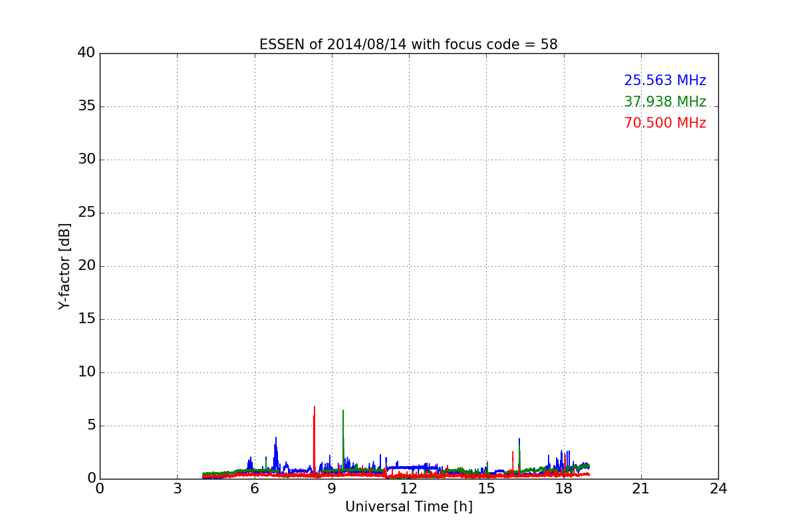
Task: Click the plot title 'ESSEN of 2014/08/14 with focus code = 58'
Action: 408,45
